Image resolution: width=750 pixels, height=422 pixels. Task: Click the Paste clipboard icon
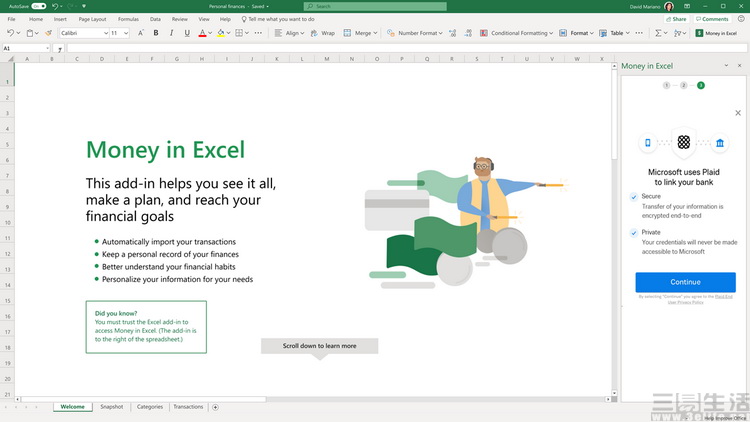coord(30,33)
